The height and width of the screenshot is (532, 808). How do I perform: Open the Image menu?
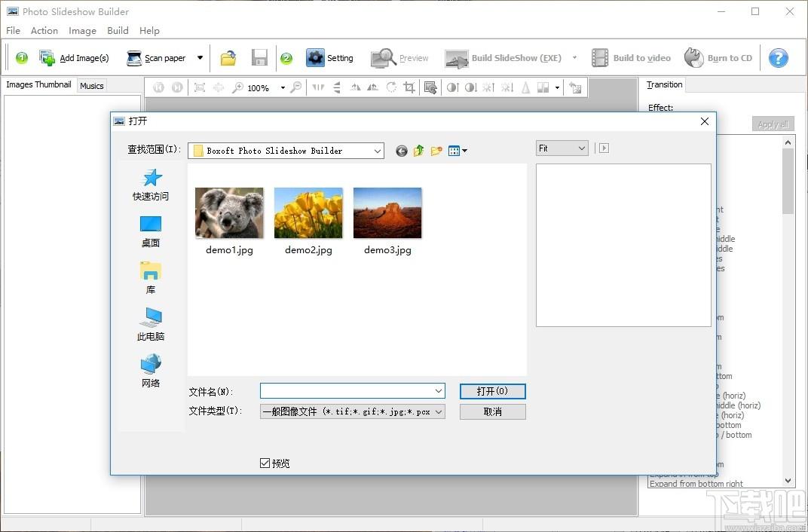point(82,31)
